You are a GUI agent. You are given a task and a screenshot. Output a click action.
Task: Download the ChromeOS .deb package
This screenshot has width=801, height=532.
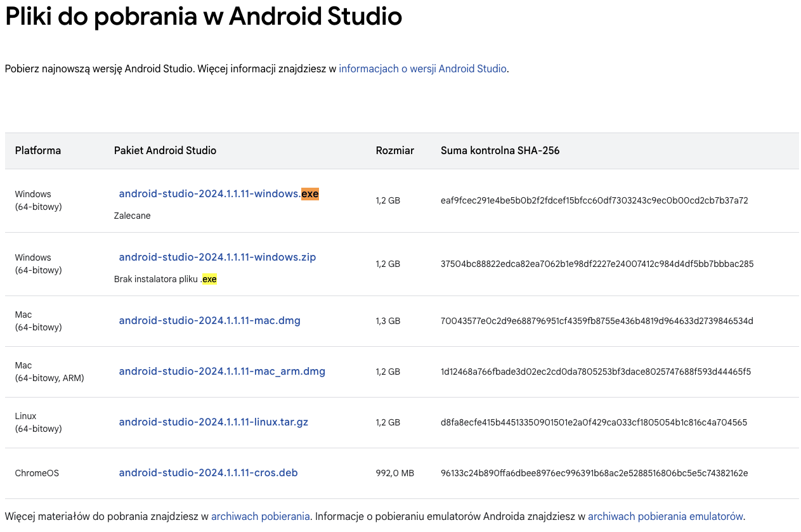(208, 472)
